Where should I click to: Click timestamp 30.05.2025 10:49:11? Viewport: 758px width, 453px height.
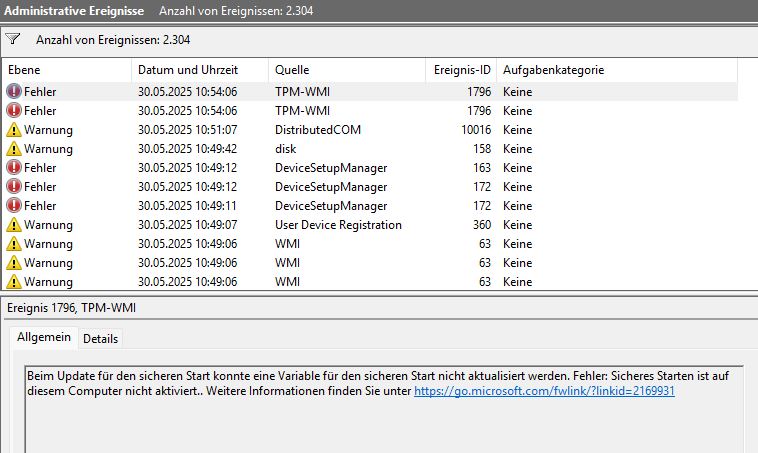188,205
